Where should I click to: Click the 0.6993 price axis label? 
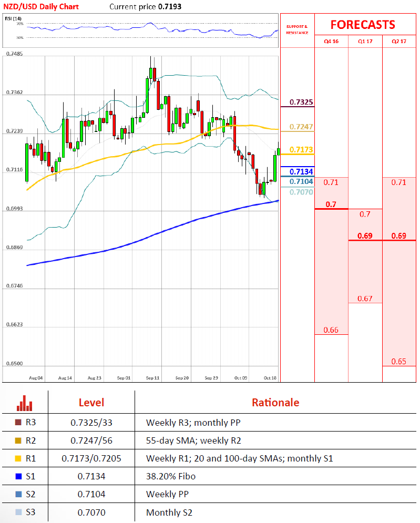14,209
